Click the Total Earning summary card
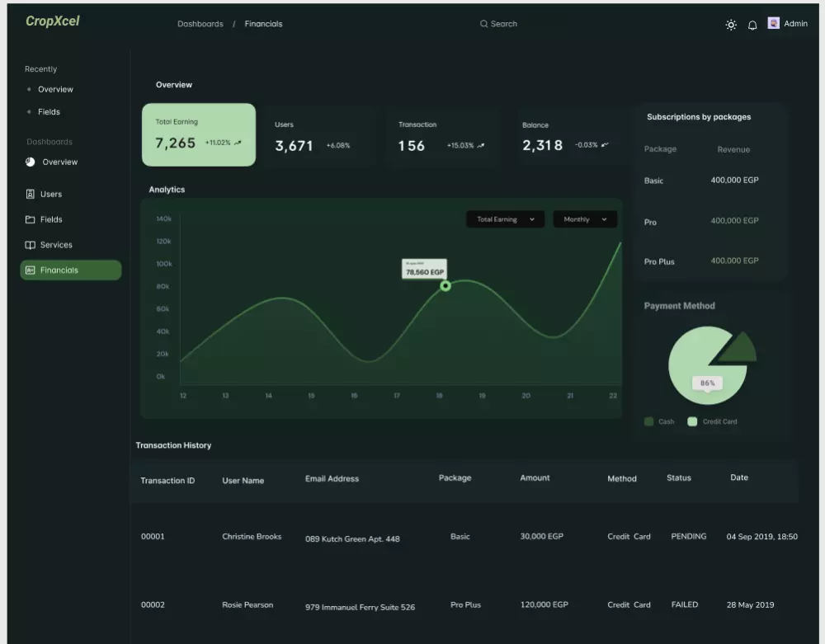 click(x=199, y=134)
